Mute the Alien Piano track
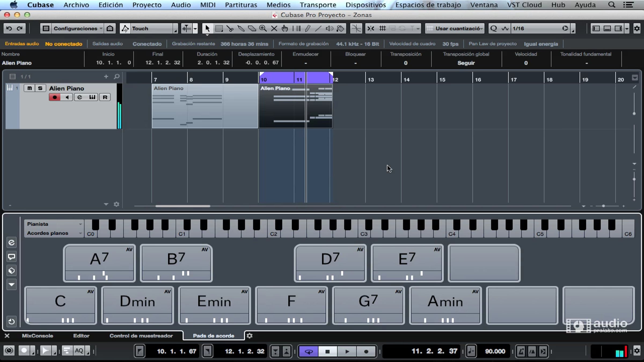The height and width of the screenshot is (362, 644). (30, 88)
